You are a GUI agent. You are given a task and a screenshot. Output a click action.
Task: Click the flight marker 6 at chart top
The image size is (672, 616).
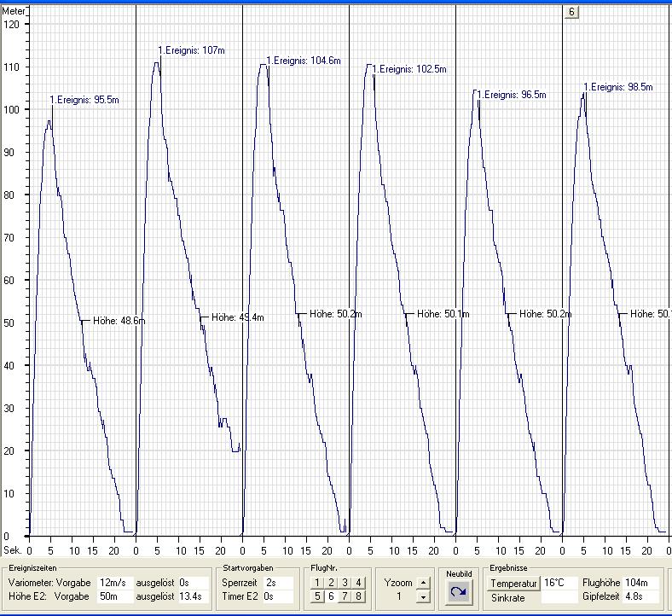point(571,11)
